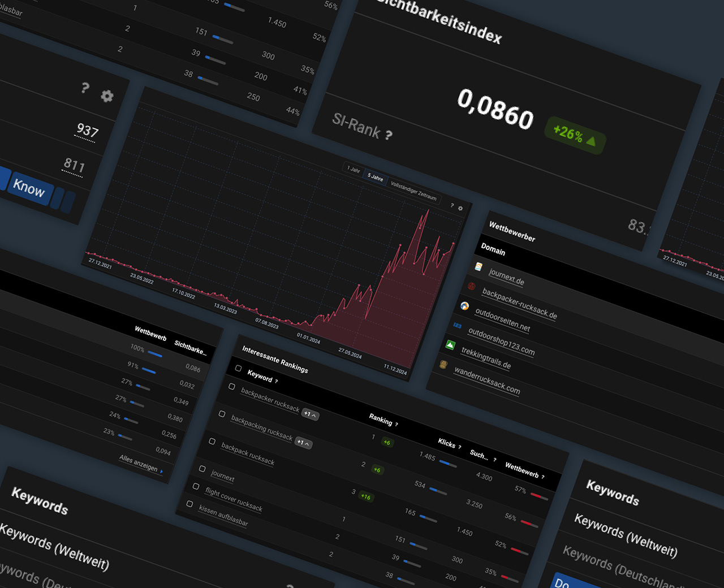Click the help icon beside the Ranking column header
The width and height of the screenshot is (724, 588).
pyautogui.click(x=397, y=424)
